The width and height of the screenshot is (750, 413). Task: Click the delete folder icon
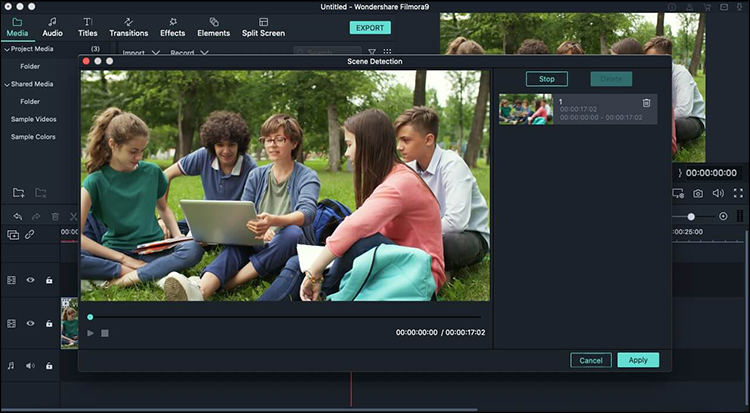click(41, 193)
